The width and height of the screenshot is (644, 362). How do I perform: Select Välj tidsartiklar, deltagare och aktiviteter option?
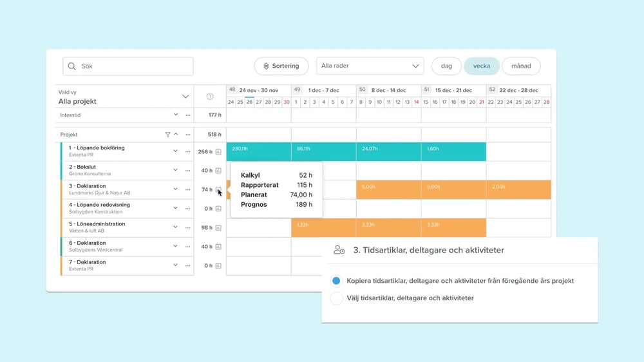pyautogui.click(x=336, y=298)
